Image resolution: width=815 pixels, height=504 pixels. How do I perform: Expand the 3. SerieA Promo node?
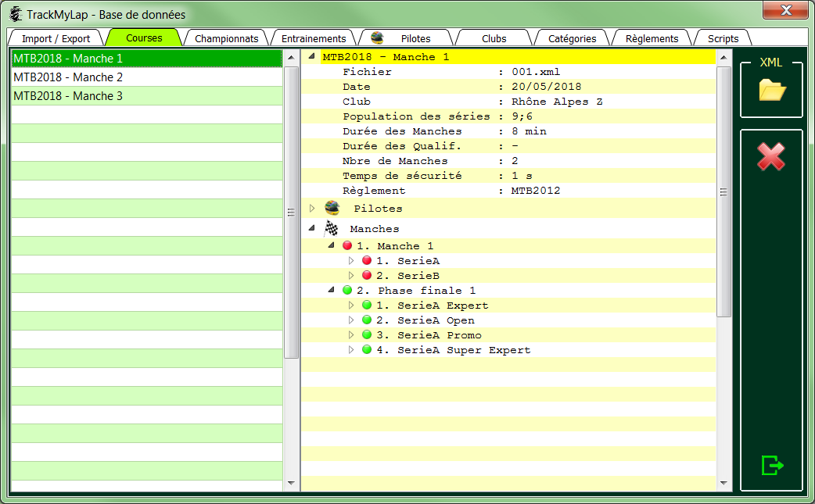point(351,334)
